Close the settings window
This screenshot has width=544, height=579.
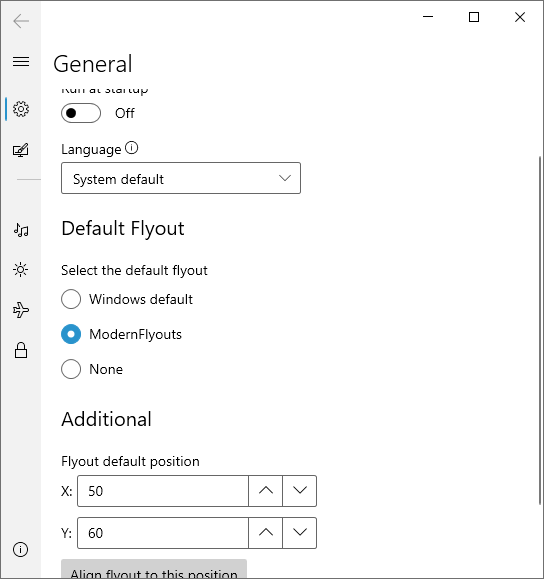pos(520,17)
